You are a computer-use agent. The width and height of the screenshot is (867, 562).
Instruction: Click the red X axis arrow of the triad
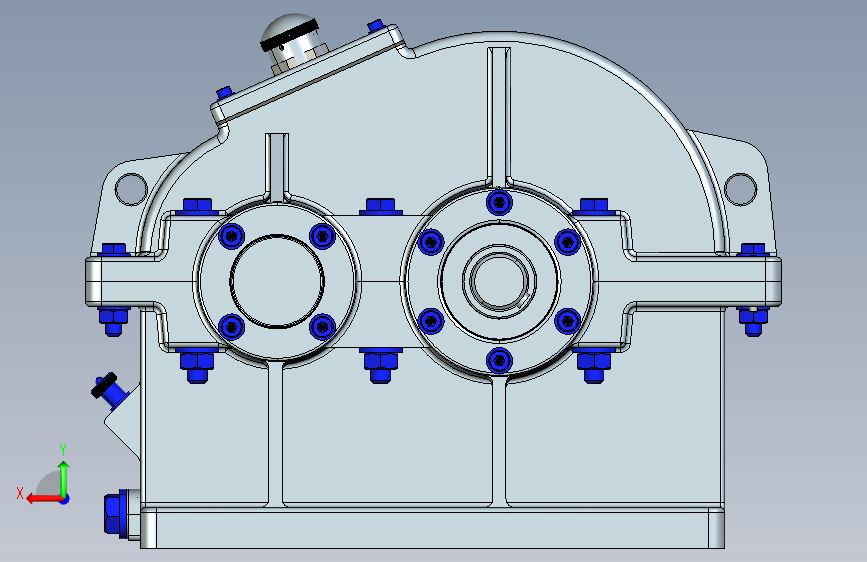coord(43,499)
